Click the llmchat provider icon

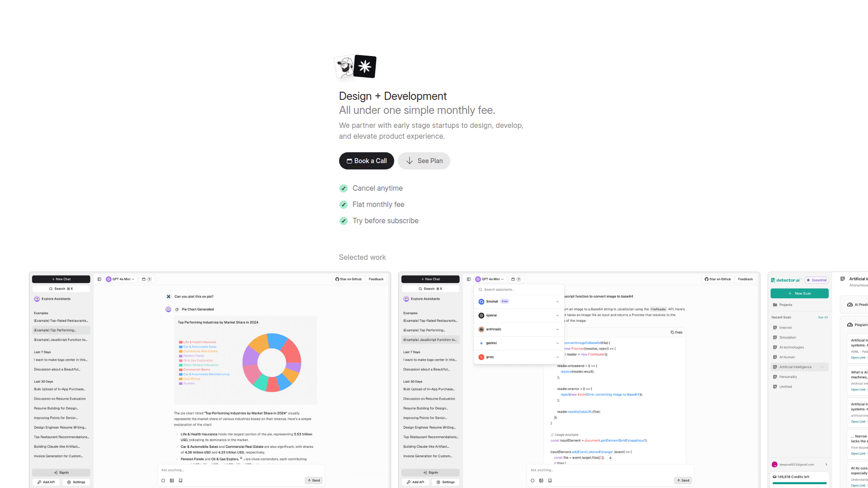481,302
